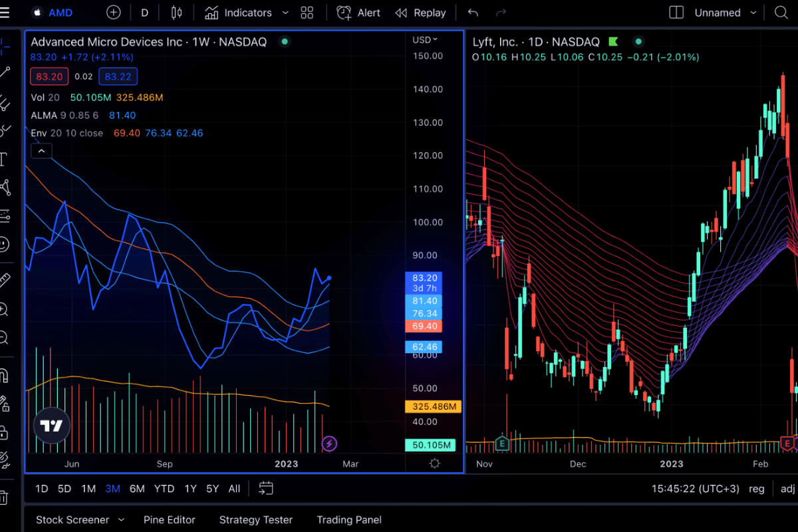Open the USD currency dropdown
The height and width of the screenshot is (532, 798).
(x=426, y=40)
